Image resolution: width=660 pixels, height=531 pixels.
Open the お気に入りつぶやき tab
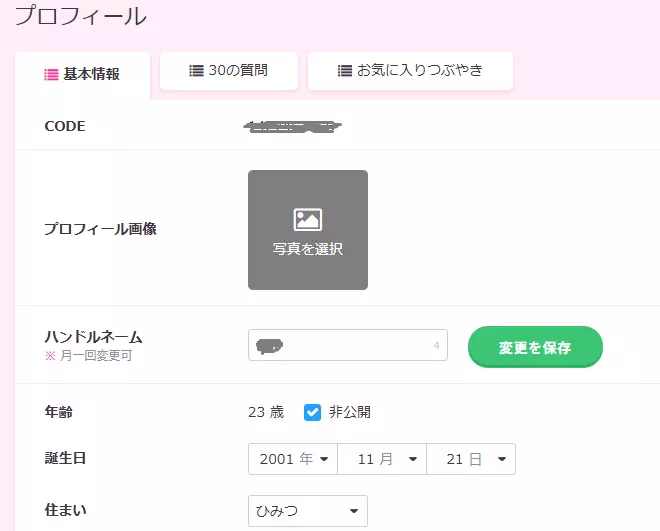[x=410, y=71]
